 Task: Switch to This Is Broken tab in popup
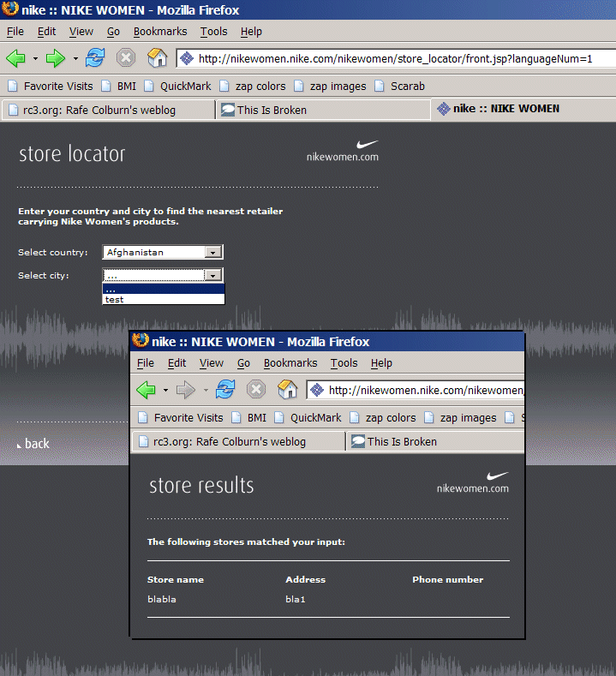point(436,441)
